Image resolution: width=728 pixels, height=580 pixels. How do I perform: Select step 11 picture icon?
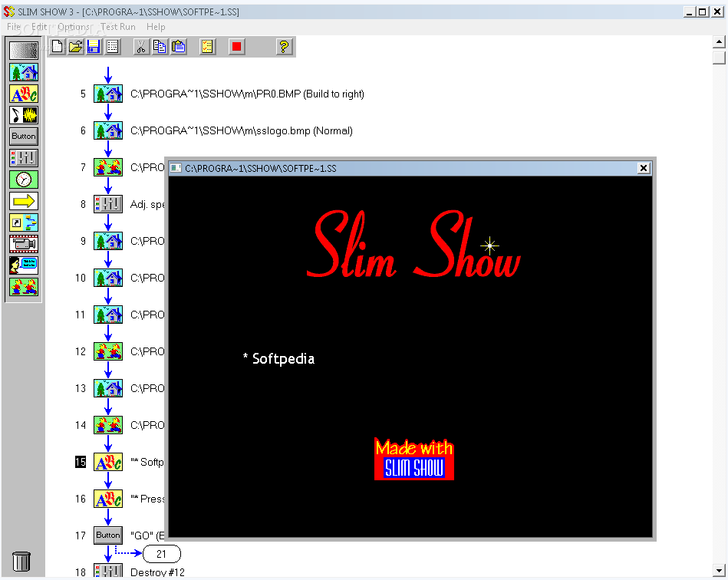point(108,315)
